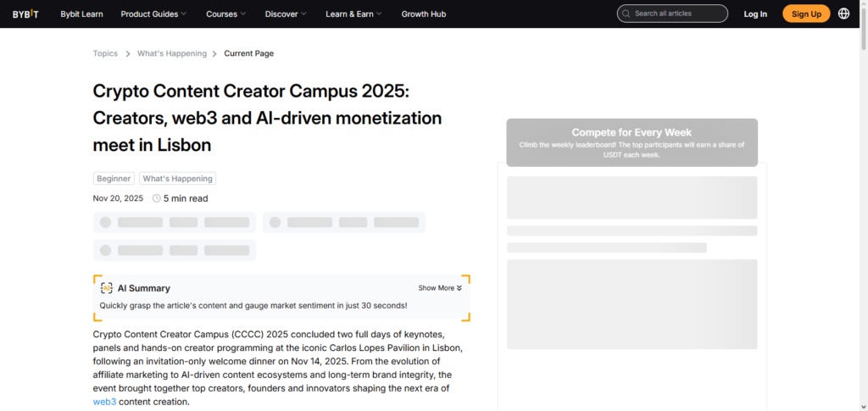Click the AI Summary icon
Screen dimensions: 868x411
(106, 288)
